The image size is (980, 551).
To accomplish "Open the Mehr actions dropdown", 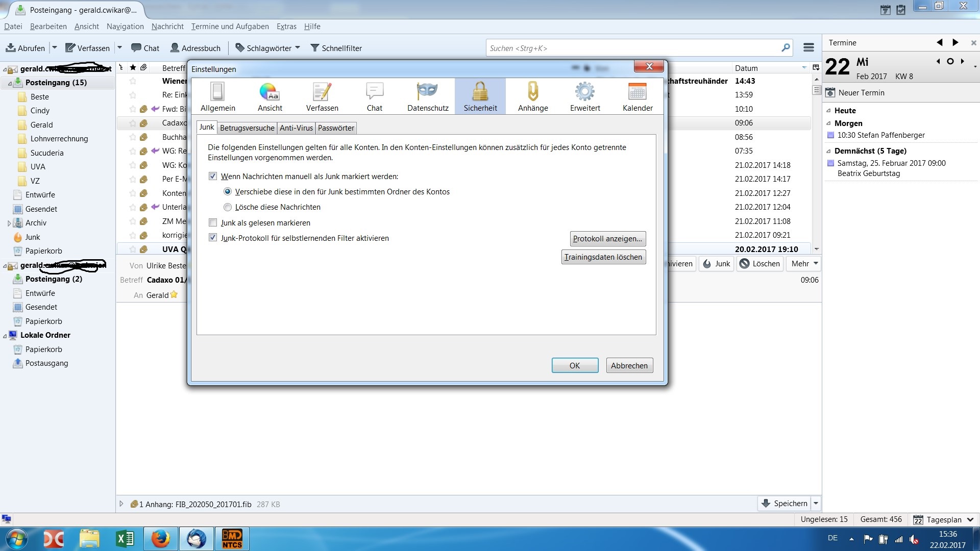I will (x=804, y=264).
